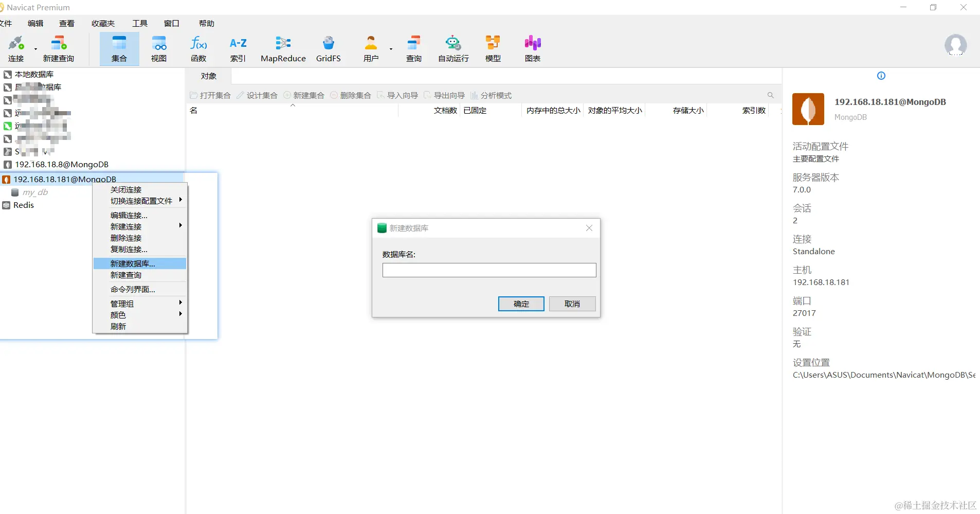Choose 新建数据库... from context menu
The height and width of the screenshot is (514, 980).
[x=140, y=263]
